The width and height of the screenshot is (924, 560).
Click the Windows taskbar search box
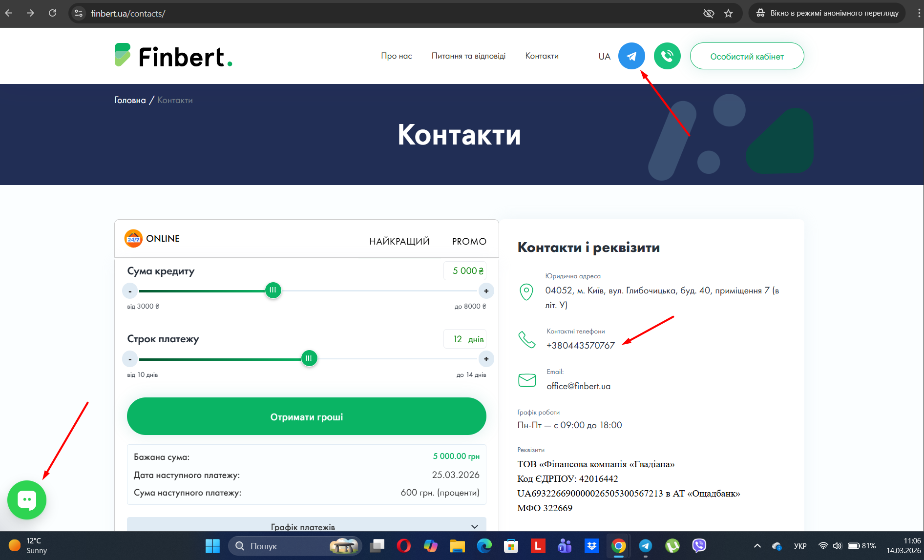pos(295,546)
